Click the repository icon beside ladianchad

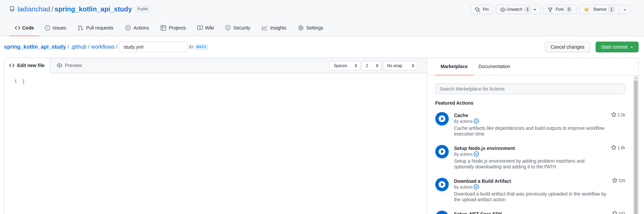point(12,9)
